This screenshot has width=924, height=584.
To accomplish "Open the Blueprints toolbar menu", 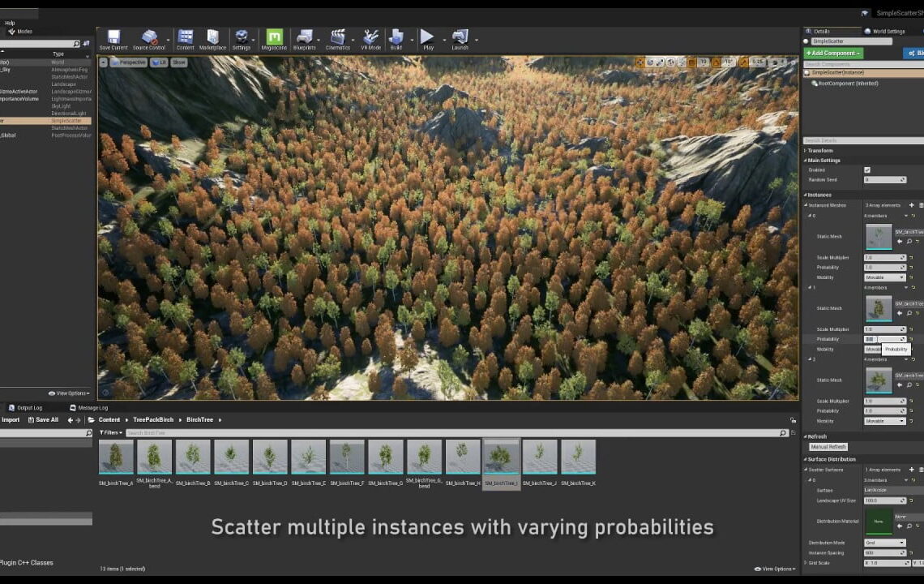I will click(x=306, y=39).
